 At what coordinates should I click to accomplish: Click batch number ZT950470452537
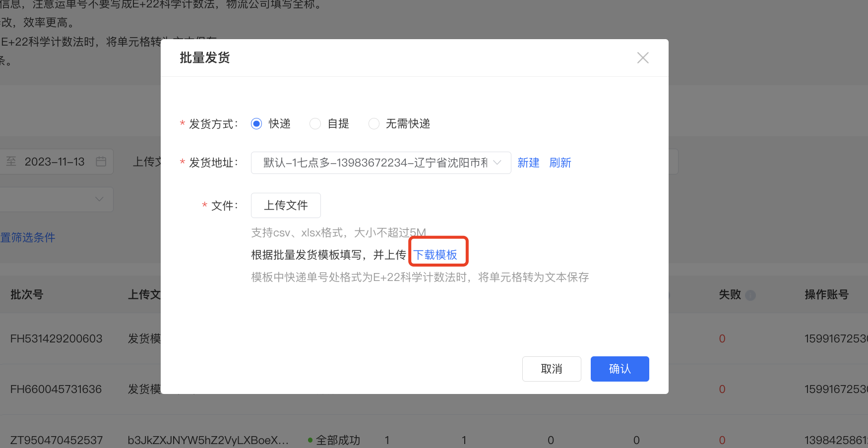(x=57, y=440)
